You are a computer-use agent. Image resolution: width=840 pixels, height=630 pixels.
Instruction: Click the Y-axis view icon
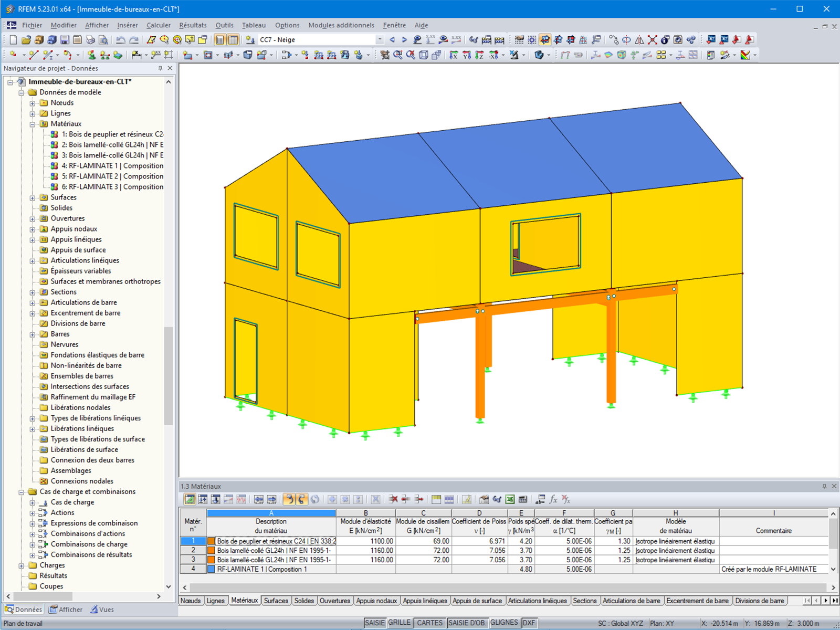tap(467, 55)
